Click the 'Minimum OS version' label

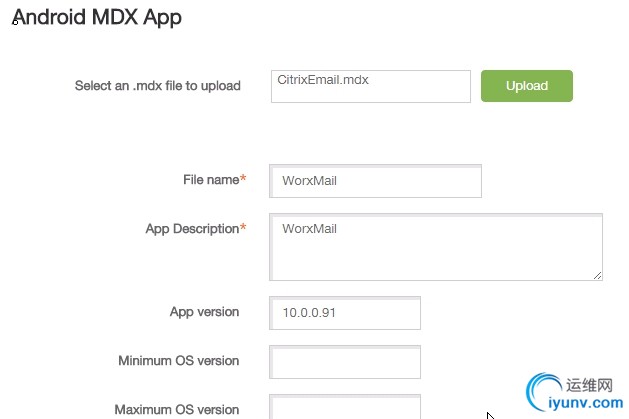(179, 361)
